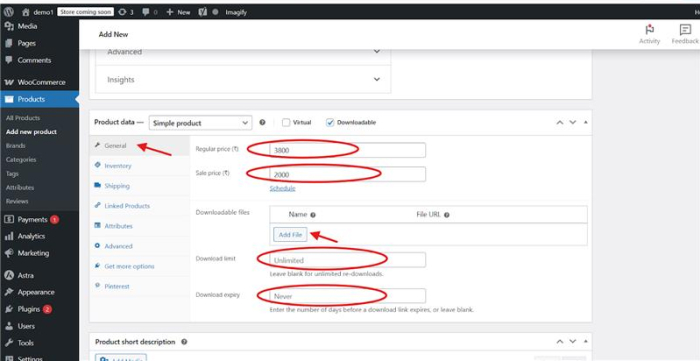The width and height of the screenshot is (700, 361).
Task: Click the updates icon showing 3
Action: coord(126,12)
